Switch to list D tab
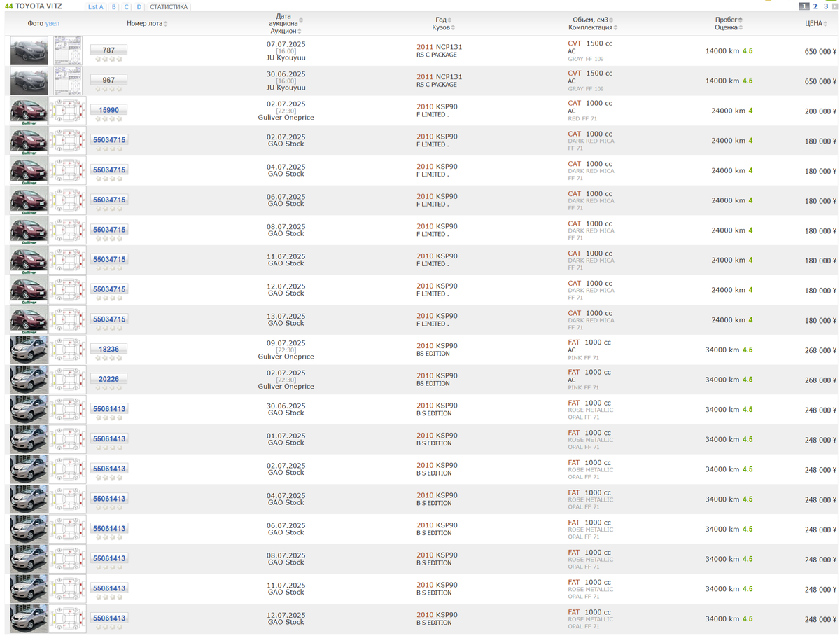Image resolution: width=840 pixels, height=636 pixels. pyautogui.click(x=139, y=7)
